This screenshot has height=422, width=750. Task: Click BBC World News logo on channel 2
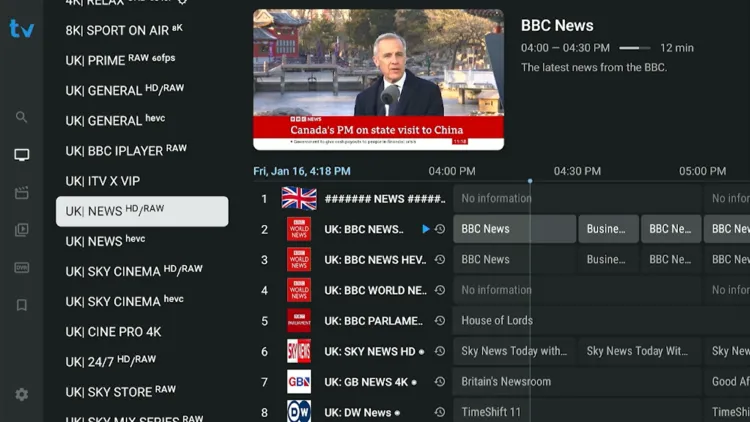[x=299, y=229]
